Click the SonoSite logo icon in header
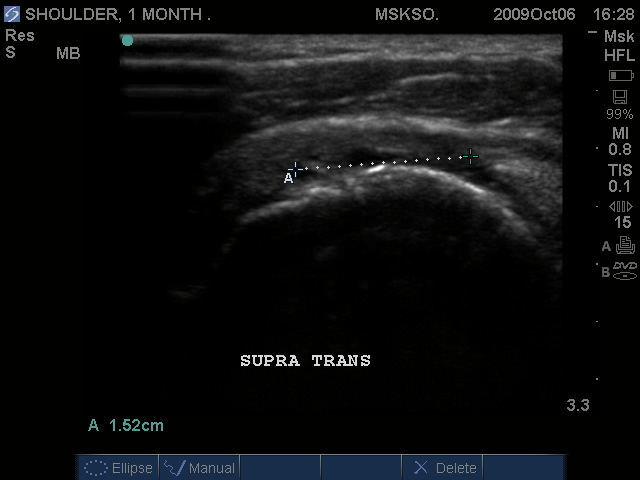This screenshot has width=640, height=480. [12, 15]
